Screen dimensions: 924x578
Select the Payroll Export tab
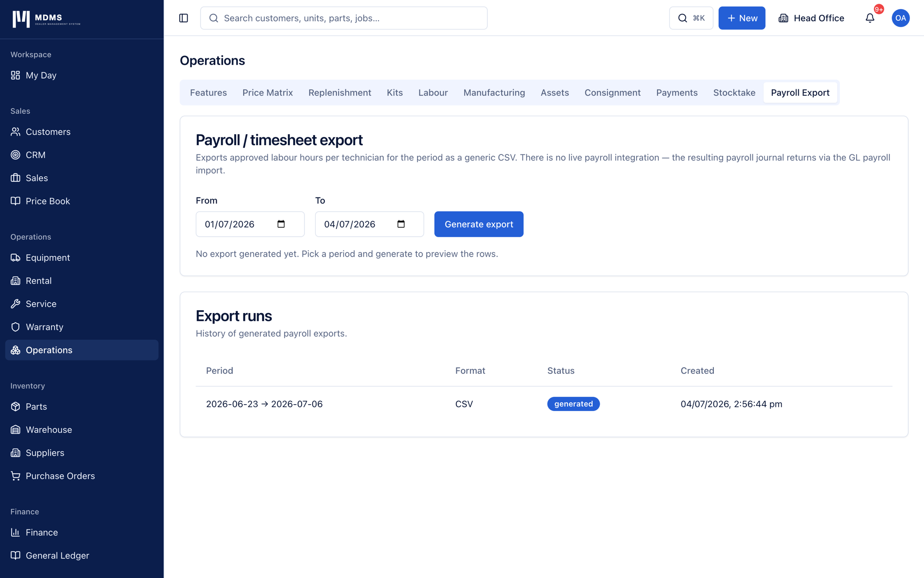(800, 92)
